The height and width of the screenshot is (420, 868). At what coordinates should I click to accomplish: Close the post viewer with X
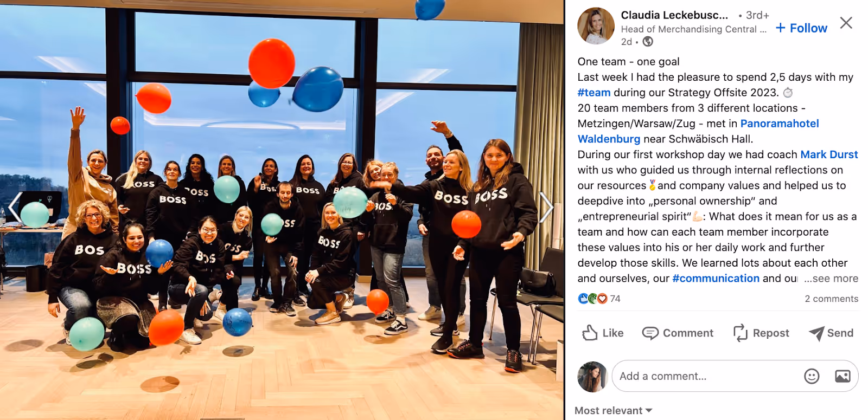tap(846, 23)
